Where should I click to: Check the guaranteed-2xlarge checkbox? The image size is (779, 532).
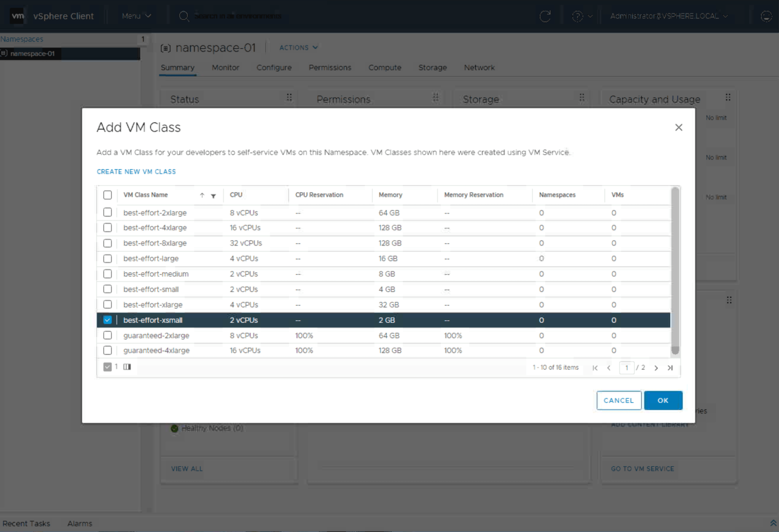click(107, 335)
